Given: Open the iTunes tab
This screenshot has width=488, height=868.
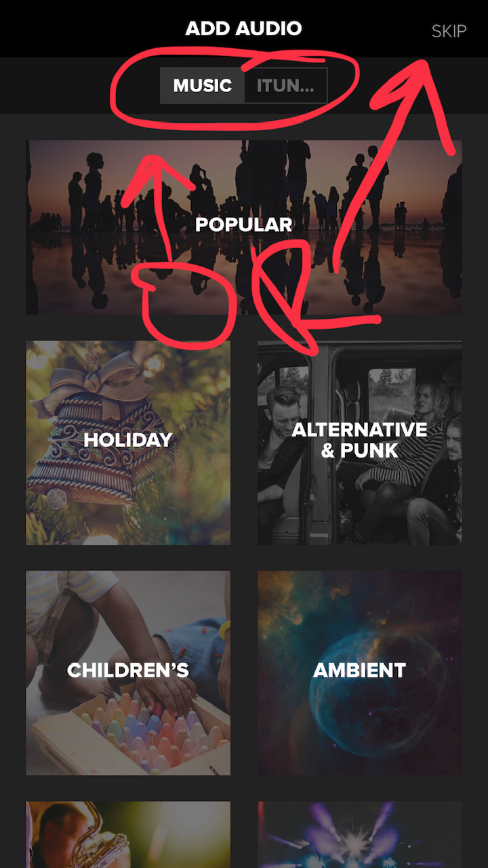Looking at the screenshot, I should (x=285, y=85).
